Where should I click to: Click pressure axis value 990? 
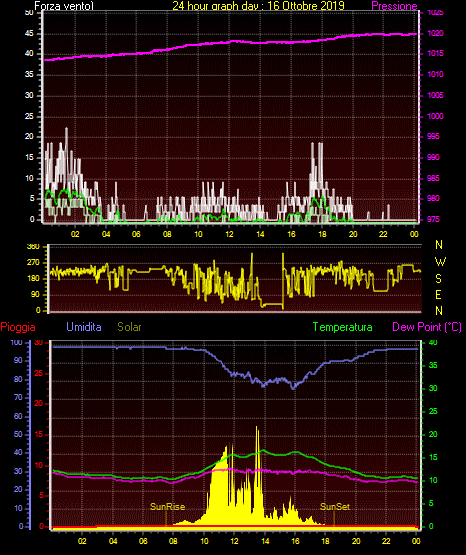[x=433, y=157]
